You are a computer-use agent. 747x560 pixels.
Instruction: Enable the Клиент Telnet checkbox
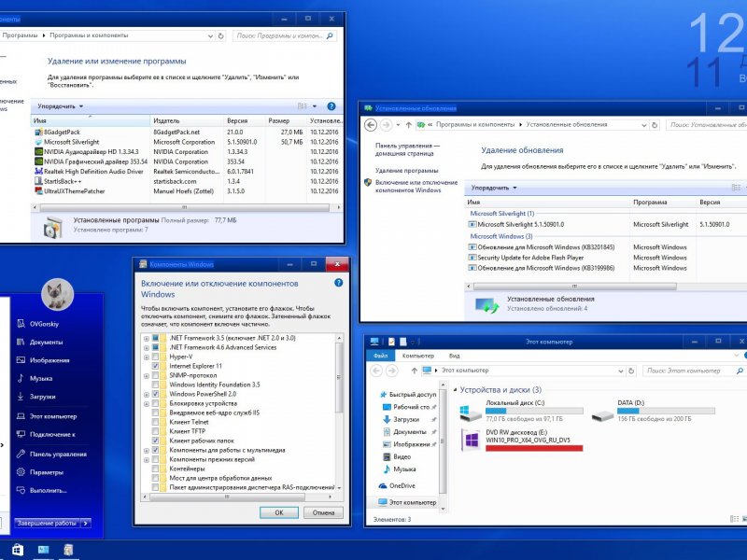pos(155,422)
